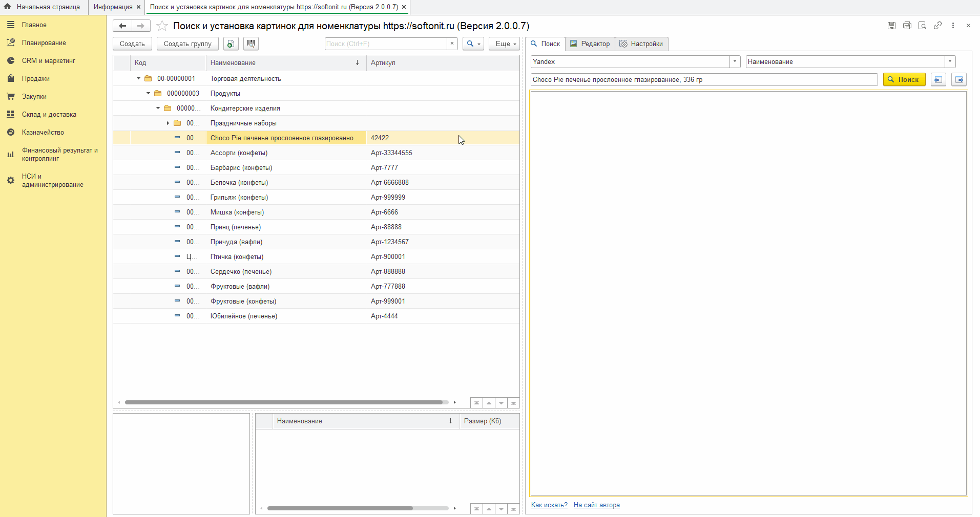
Task: Open Главное section in sidebar
Action: point(34,25)
